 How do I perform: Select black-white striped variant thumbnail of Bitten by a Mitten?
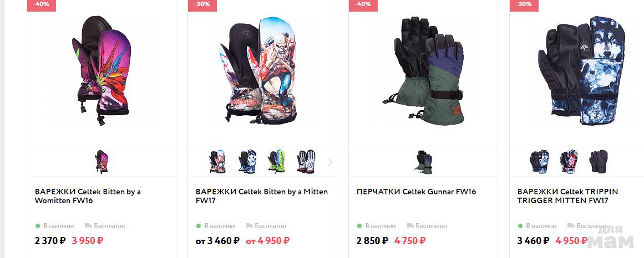(x=306, y=162)
